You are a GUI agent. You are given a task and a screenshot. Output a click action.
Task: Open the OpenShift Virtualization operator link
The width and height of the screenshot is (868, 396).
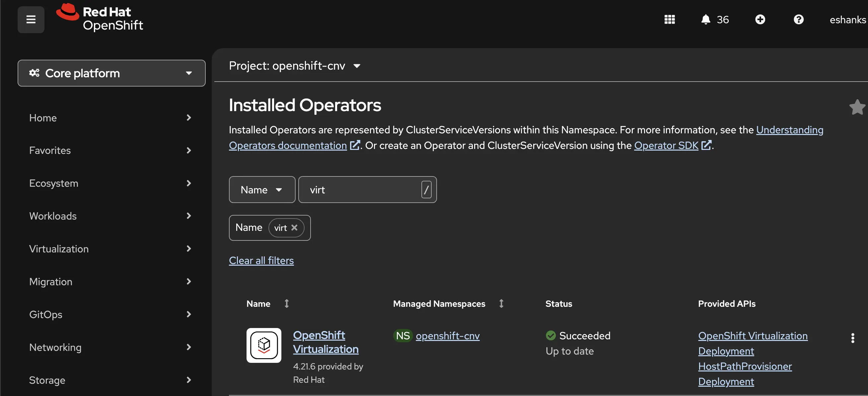325,342
